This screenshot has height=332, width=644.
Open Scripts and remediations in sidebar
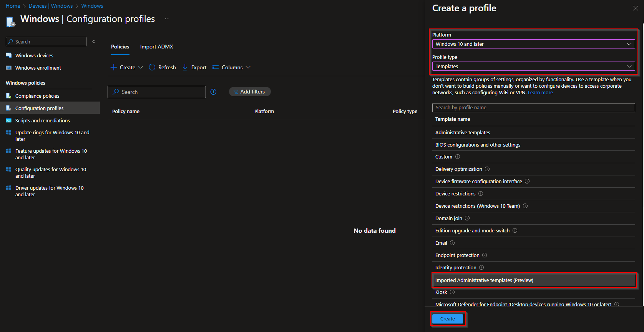point(43,120)
